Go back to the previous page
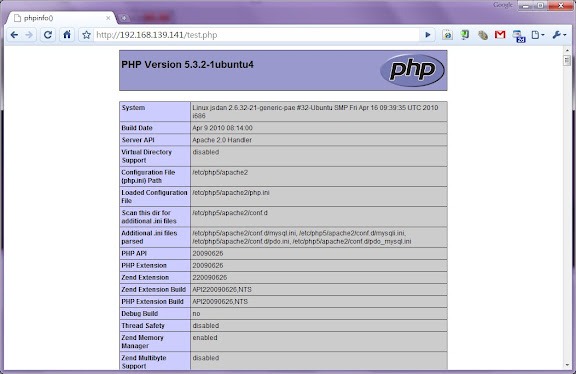The width and height of the screenshot is (576, 374). pos(14,35)
